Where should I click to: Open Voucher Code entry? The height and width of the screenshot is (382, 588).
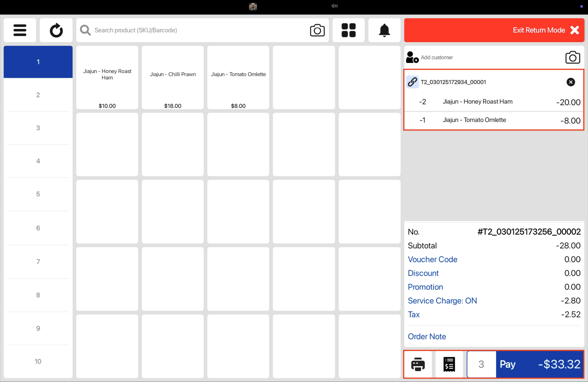[x=432, y=259]
